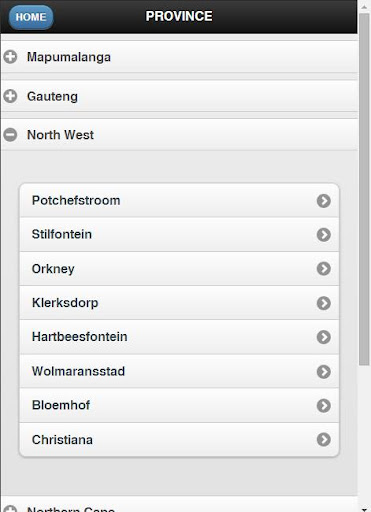Click the vertical scrollbar thumb
The image size is (371, 512).
364,188
